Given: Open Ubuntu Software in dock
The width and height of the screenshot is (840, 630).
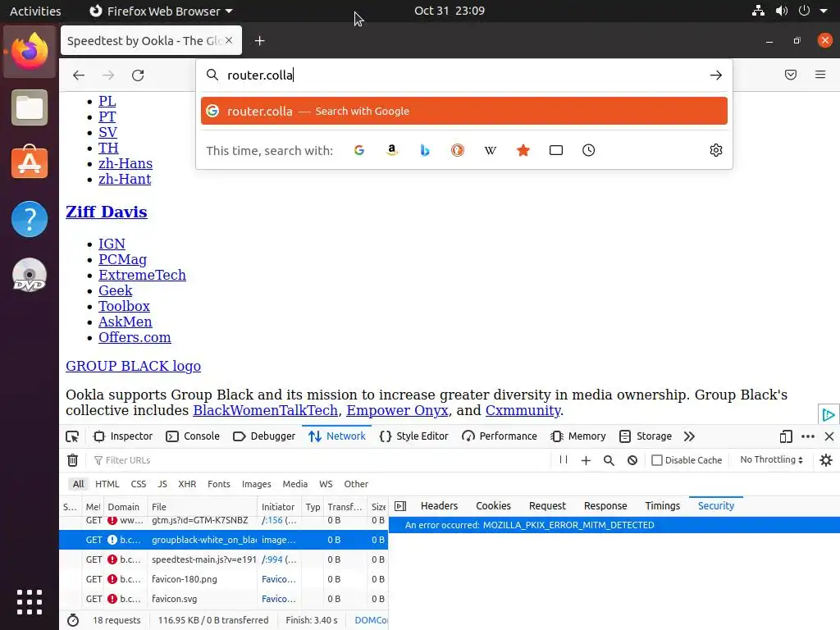Looking at the screenshot, I should (x=30, y=162).
